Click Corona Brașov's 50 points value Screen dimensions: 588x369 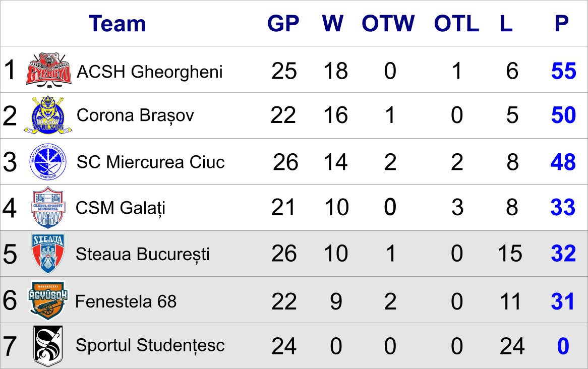click(563, 115)
